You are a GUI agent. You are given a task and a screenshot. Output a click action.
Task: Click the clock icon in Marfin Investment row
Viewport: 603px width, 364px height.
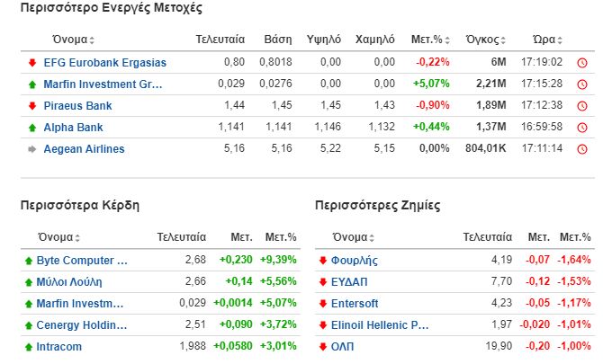pyautogui.click(x=582, y=84)
